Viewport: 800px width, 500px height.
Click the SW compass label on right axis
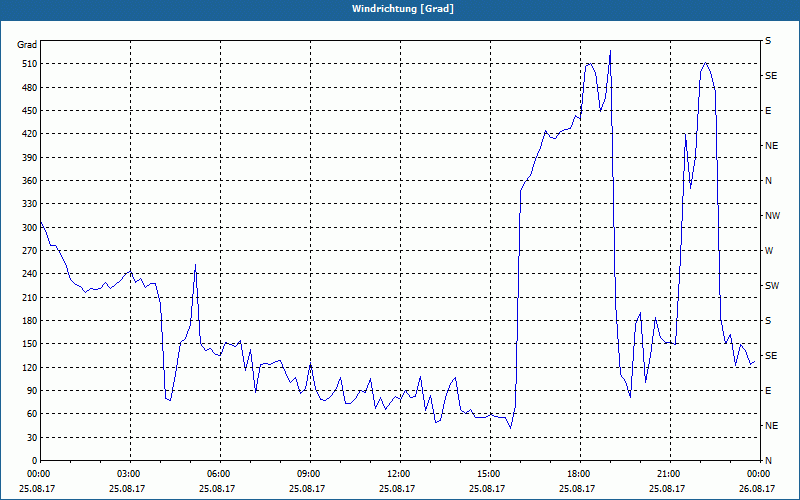(x=772, y=286)
